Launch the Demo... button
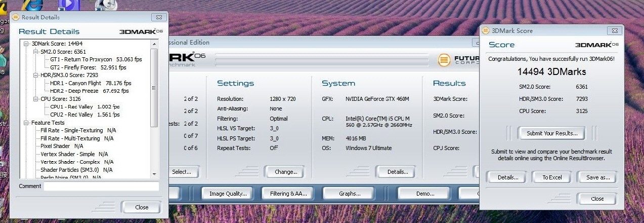Screen dimensions: 644x223 [x=424, y=194]
